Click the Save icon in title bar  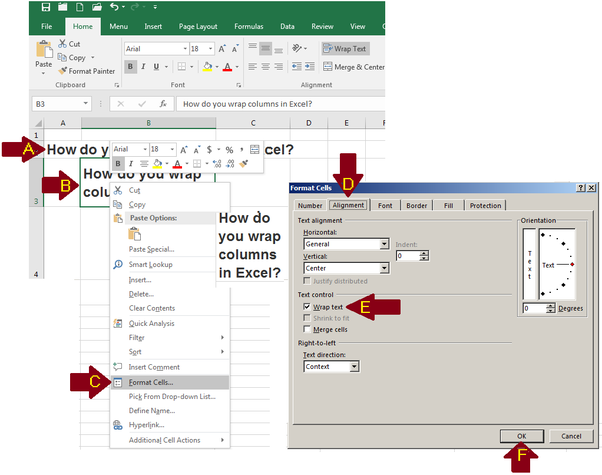69,7
